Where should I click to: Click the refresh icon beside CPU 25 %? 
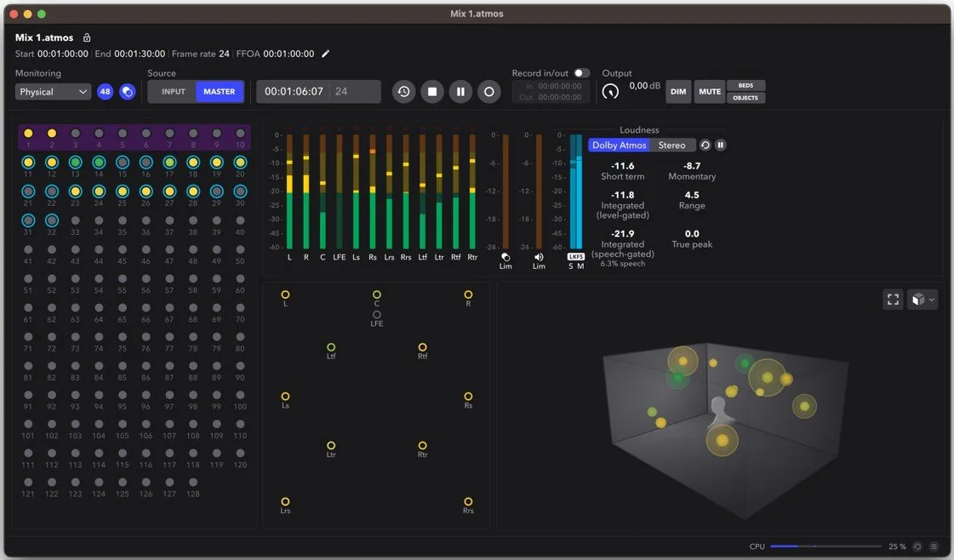(x=917, y=546)
